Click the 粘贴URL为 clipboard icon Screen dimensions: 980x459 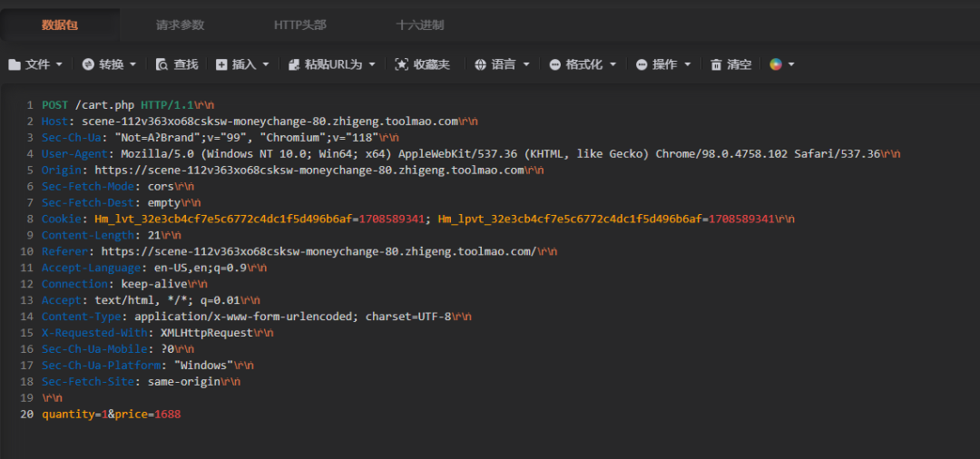tap(294, 64)
